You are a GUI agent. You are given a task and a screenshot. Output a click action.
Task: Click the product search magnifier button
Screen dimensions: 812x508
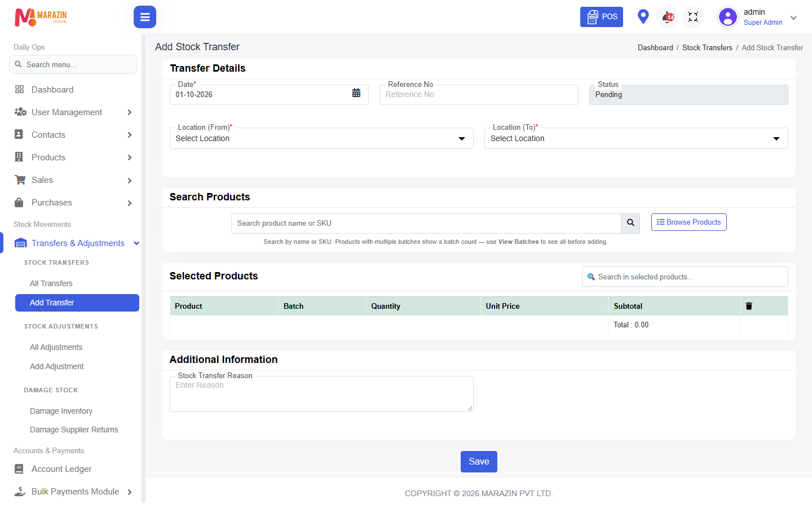pyautogui.click(x=630, y=224)
